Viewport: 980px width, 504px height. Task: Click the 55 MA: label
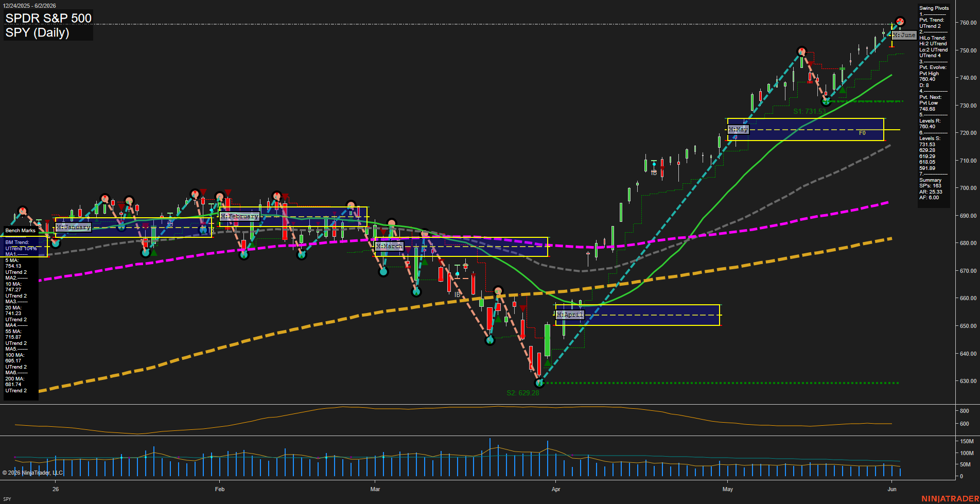13,332
